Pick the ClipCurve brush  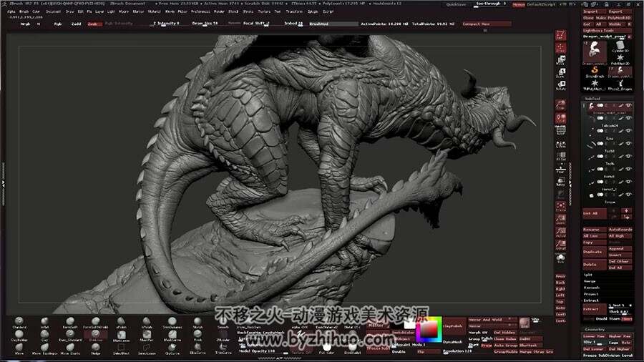coord(172,349)
